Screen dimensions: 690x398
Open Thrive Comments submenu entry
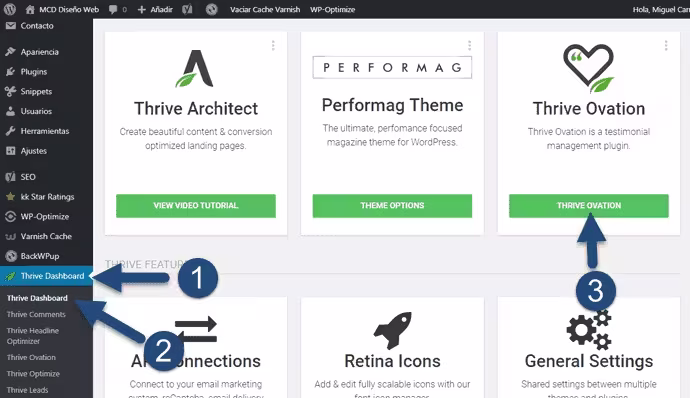tap(36, 314)
